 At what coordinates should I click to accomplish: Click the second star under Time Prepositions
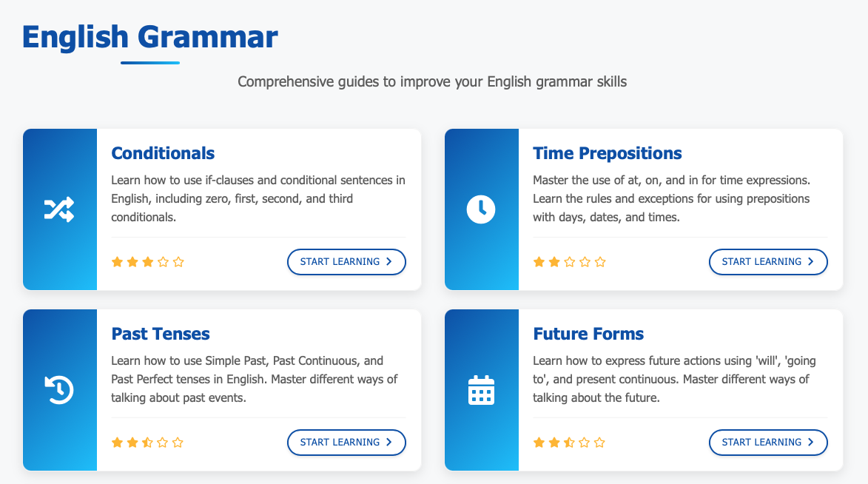554,262
